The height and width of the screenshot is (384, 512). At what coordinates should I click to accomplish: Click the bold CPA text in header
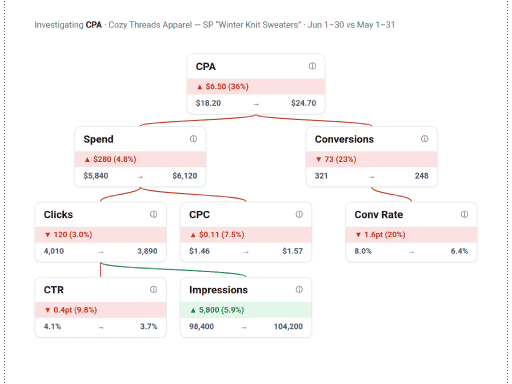tap(94, 25)
